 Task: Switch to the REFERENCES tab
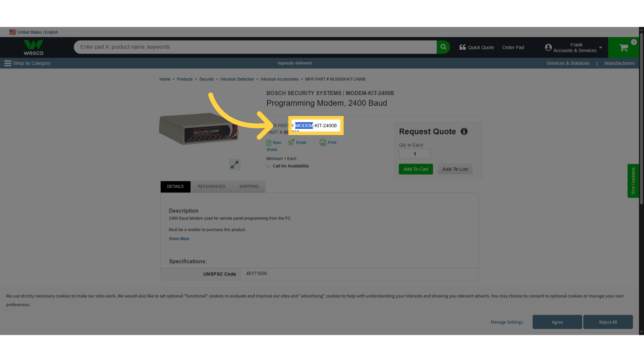click(x=212, y=187)
